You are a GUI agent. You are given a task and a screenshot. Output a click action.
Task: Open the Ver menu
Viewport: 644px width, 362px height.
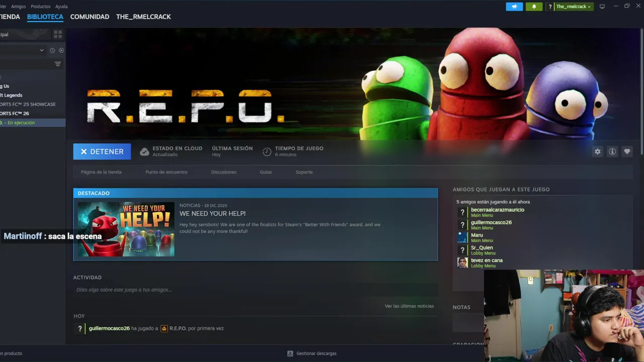[3, 7]
